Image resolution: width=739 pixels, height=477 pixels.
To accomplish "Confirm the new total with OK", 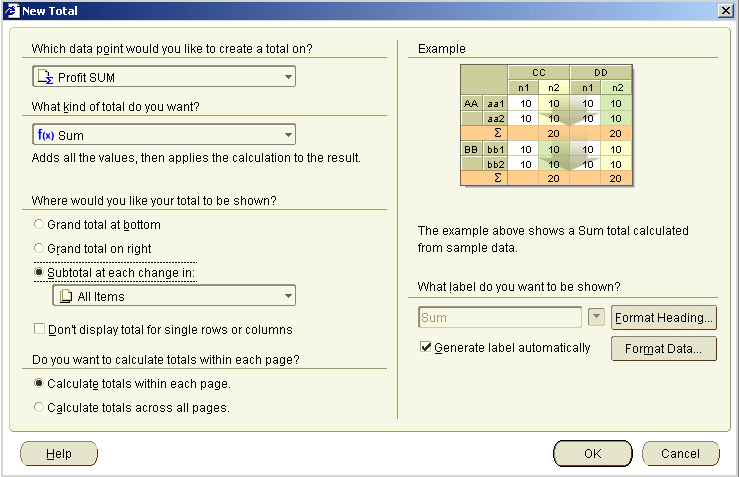I will (x=592, y=453).
